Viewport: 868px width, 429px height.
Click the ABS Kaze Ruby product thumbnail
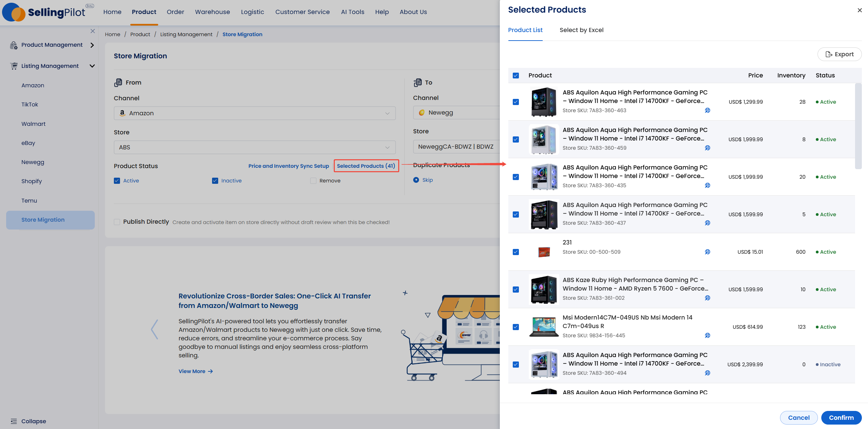point(544,289)
